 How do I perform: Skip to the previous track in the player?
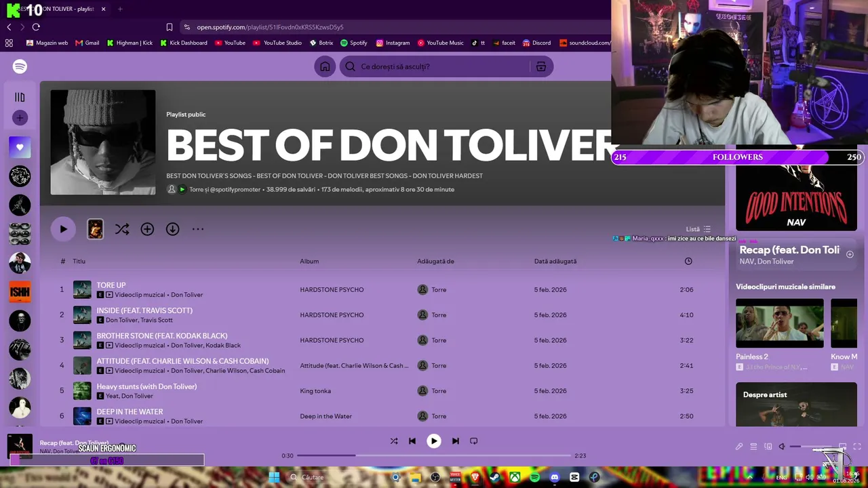coord(412,441)
